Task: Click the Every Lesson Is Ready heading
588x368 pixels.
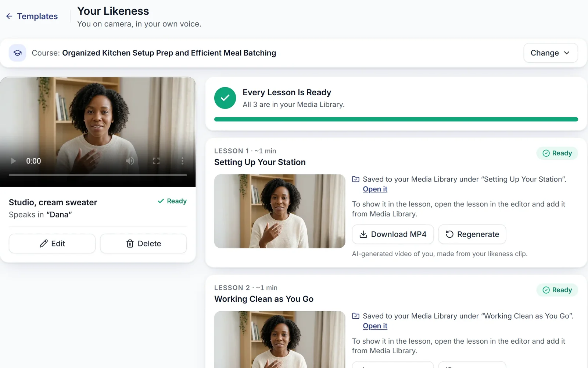Action: coord(287,92)
